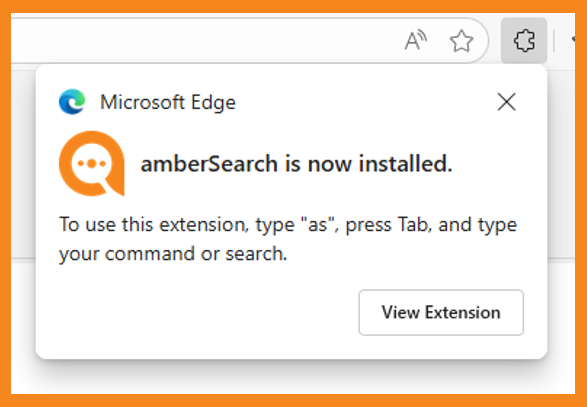Click the three dots inside amberSearch logo
The width and height of the screenshot is (587, 407).
[x=92, y=164]
